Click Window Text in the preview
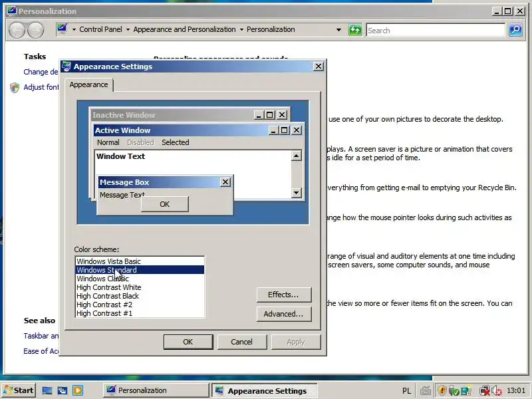This screenshot has height=399, width=532. coord(121,156)
